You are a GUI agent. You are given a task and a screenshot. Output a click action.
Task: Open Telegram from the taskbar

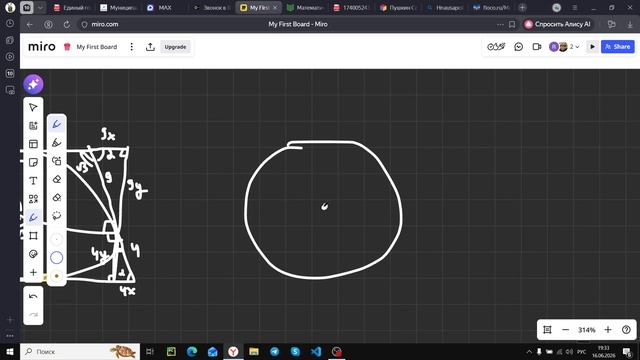pyautogui.click(x=274, y=351)
